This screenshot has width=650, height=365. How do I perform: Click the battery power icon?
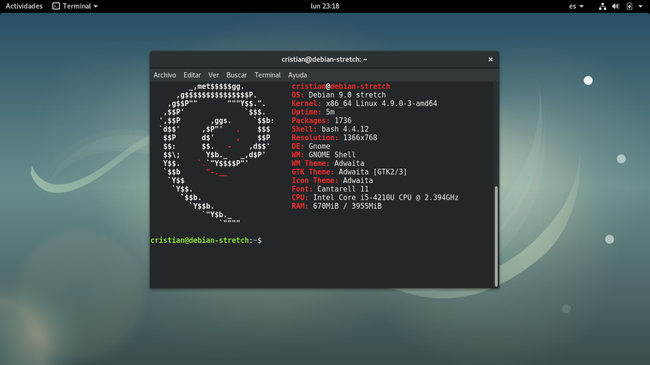pyautogui.click(x=629, y=6)
